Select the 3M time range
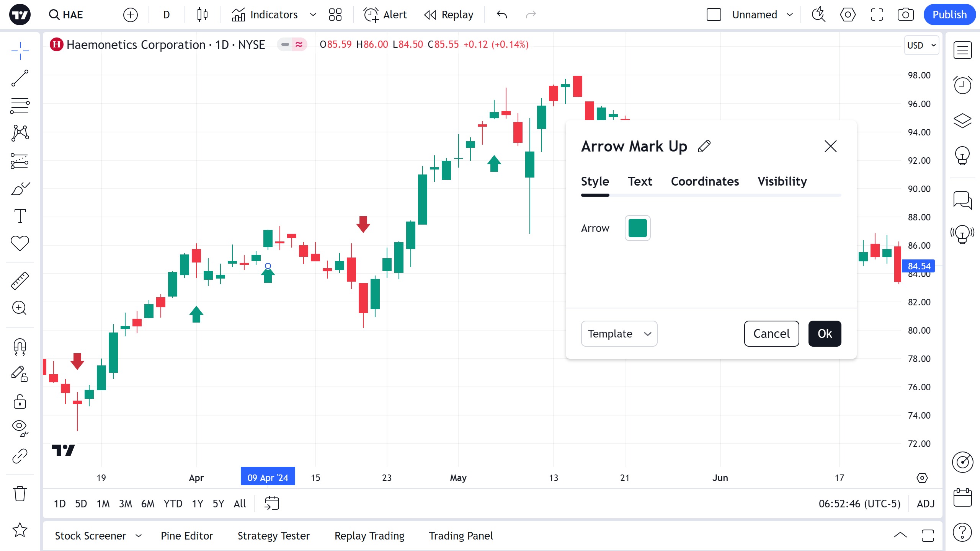Viewport: 980px width, 551px height. point(125,504)
